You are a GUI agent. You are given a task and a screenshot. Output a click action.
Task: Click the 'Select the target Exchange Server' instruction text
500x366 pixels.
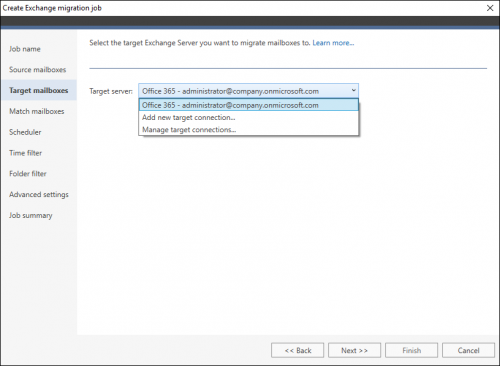tap(200, 43)
